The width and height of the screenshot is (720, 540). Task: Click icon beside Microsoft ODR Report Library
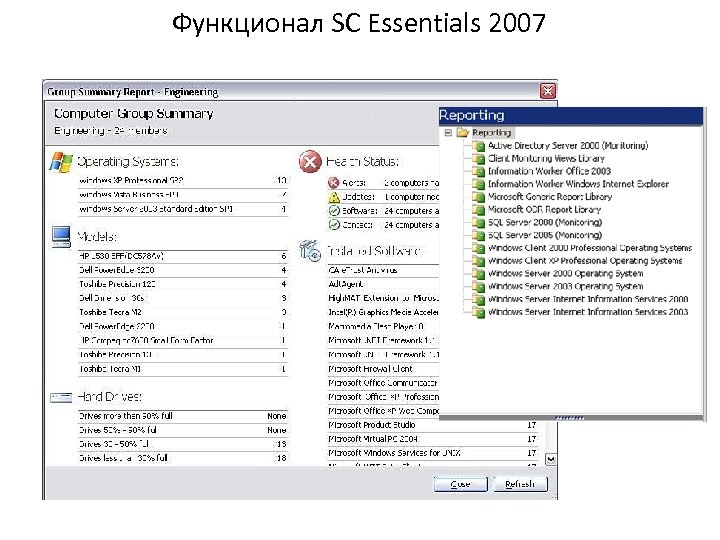pos(479,210)
